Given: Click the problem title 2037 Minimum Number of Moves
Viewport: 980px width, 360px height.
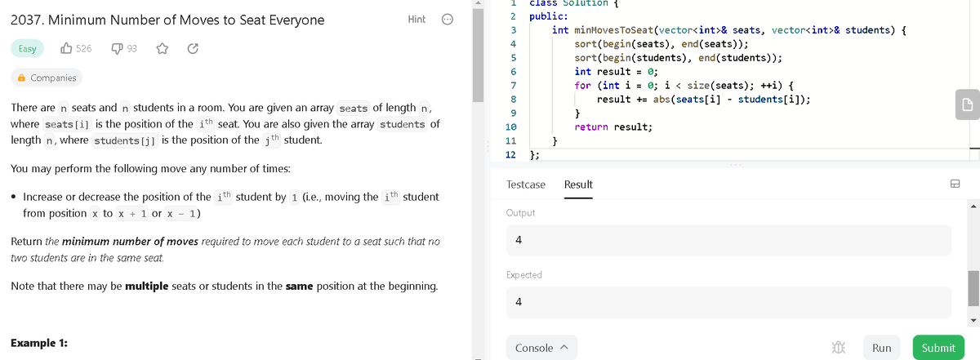Looking at the screenshot, I should click(x=167, y=20).
